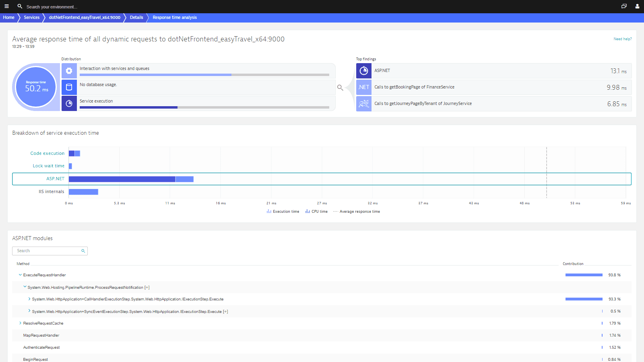
Task: Click the IIS internals bar in chart
Action: click(x=83, y=192)
